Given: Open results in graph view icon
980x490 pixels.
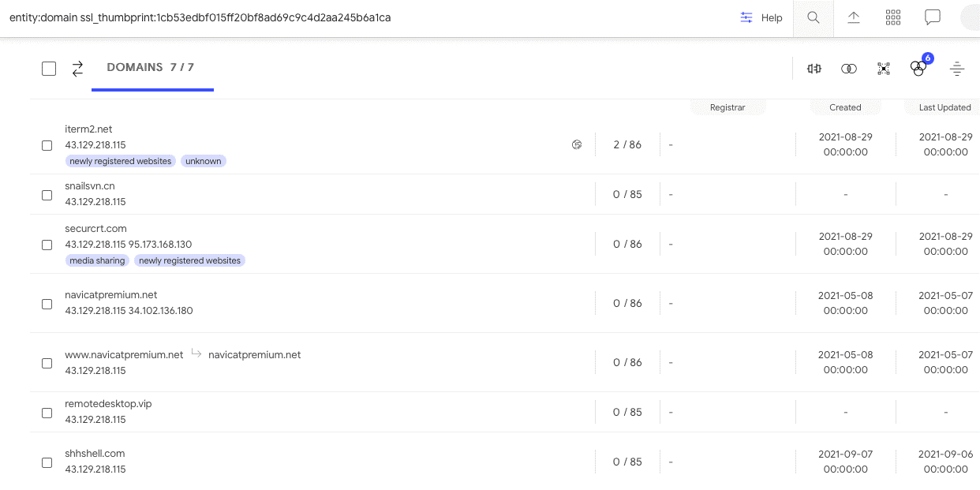Looking at the screenshot, I should (884, 69).
